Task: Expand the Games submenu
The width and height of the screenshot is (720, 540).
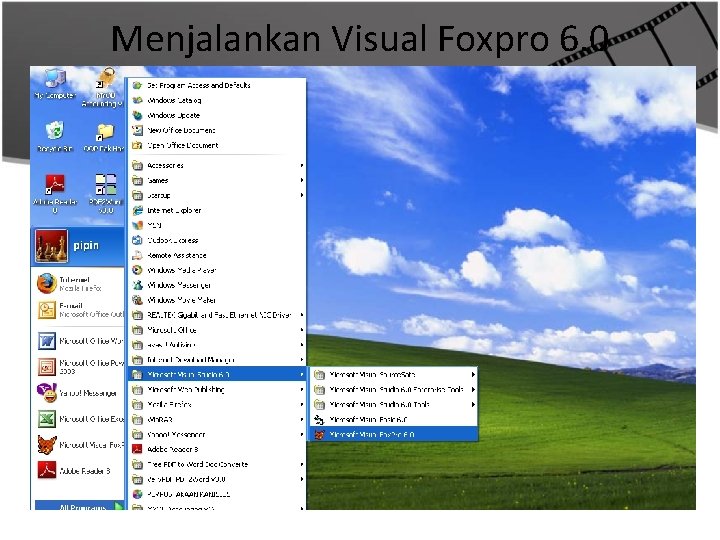Action: pos(216,180)
